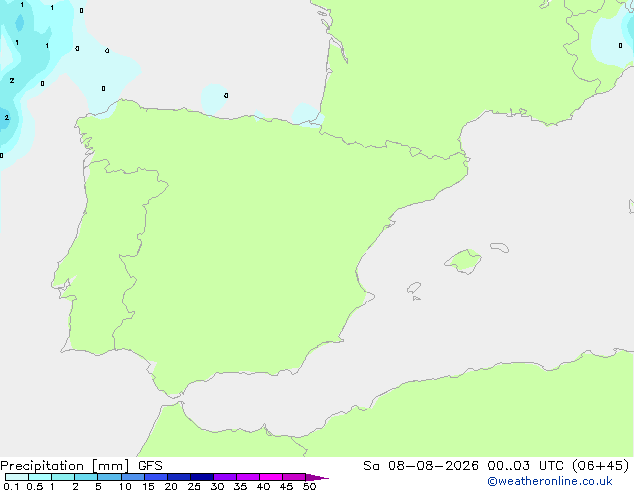Click the "(06+45)" forecast run text

click(x=600, y=466)
